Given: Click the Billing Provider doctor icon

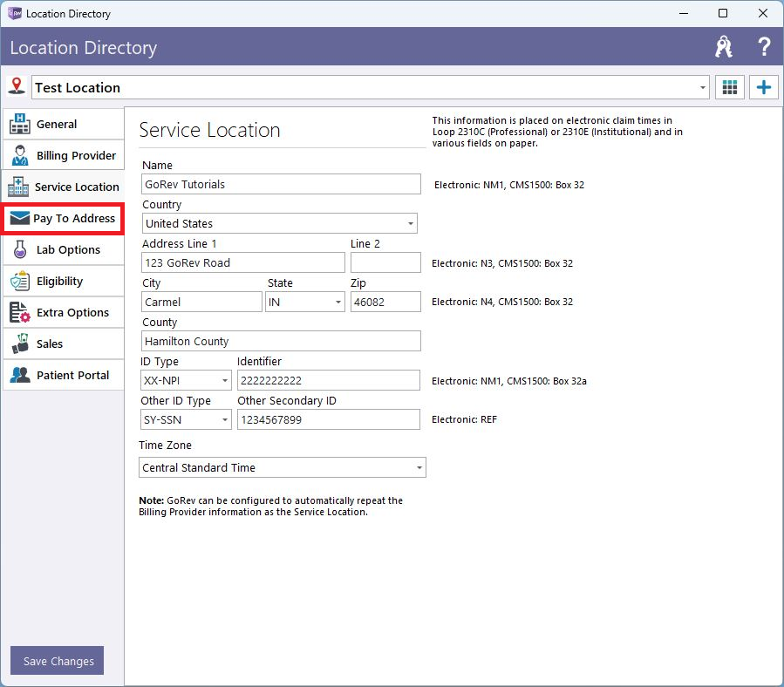Looking at the screenshot, I should tap(19, 155).
